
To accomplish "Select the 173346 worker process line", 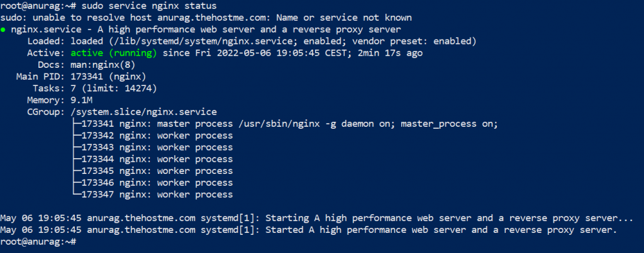I will click(157, 183).
